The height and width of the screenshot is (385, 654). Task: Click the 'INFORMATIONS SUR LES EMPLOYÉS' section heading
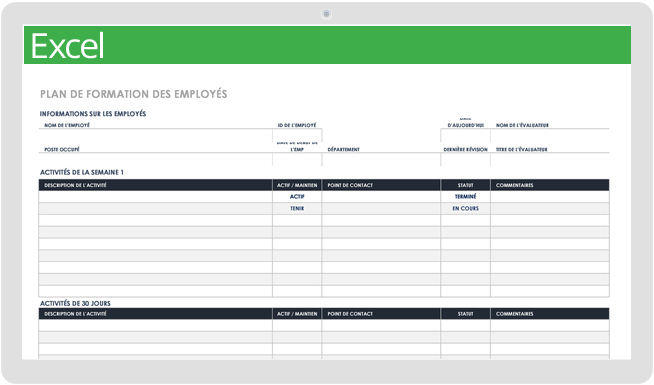[x=93, y=113]
